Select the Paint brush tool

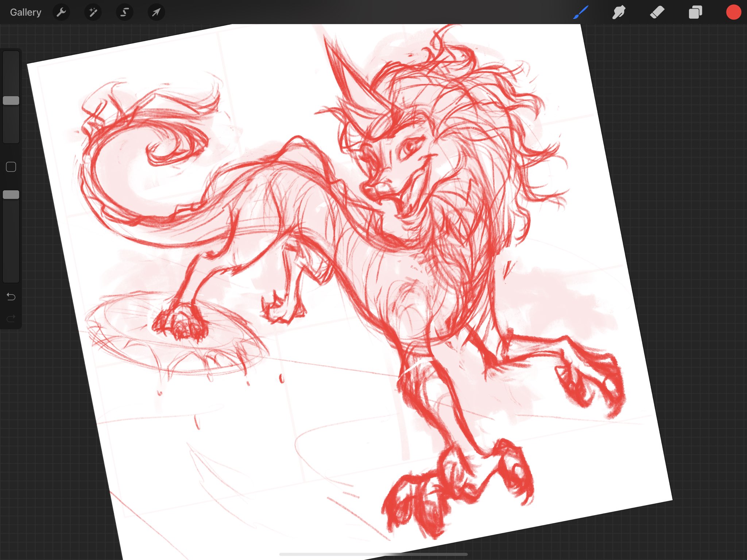[x=581, y=12]
